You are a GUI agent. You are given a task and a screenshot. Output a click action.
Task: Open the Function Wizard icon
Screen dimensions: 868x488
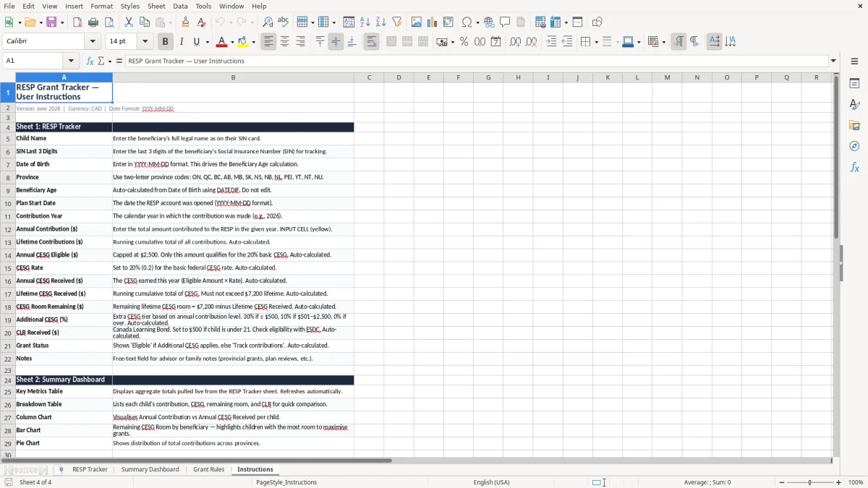point(90,61)
